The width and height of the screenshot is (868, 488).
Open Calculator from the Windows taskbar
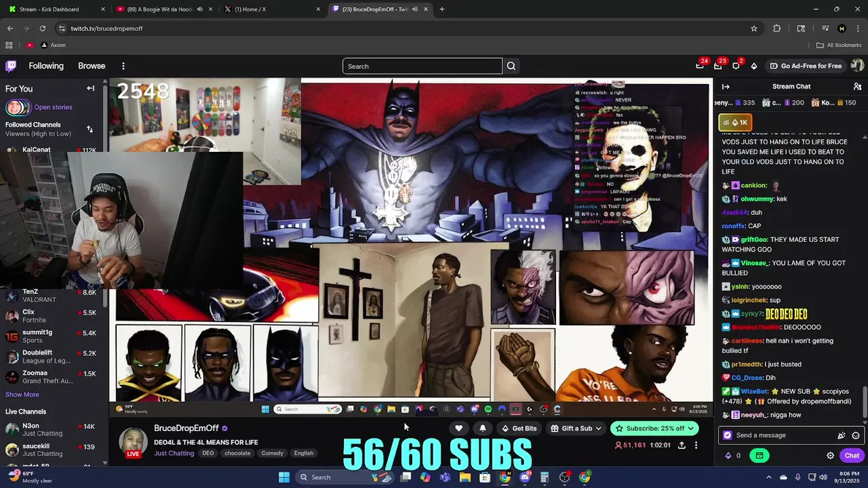[x=544, y=477]
